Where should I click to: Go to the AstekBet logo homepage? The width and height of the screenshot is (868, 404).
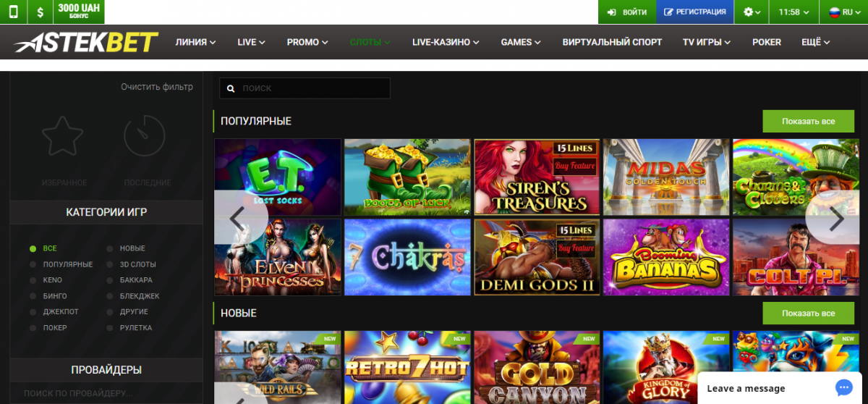click(85, 43)
